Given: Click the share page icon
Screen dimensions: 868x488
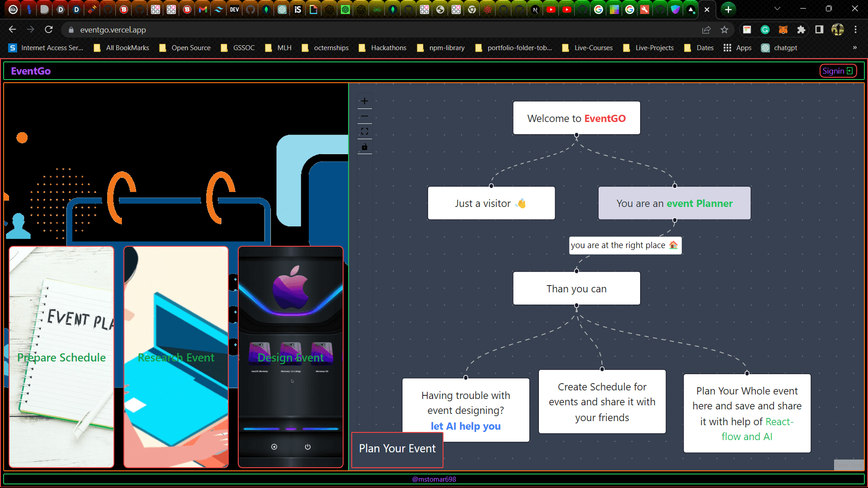Looking at the screenshot, I should tap(706, 30).
